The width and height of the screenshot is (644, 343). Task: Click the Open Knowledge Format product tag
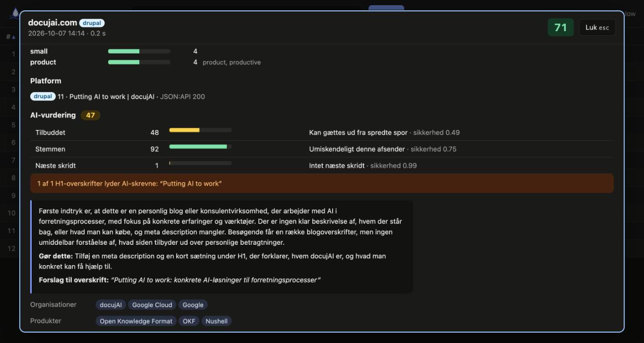tap(136, 321)
